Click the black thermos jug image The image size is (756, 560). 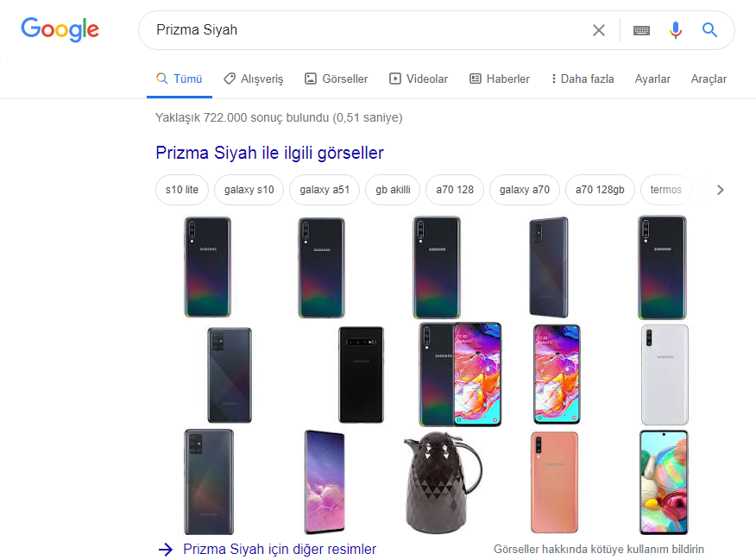443,482
